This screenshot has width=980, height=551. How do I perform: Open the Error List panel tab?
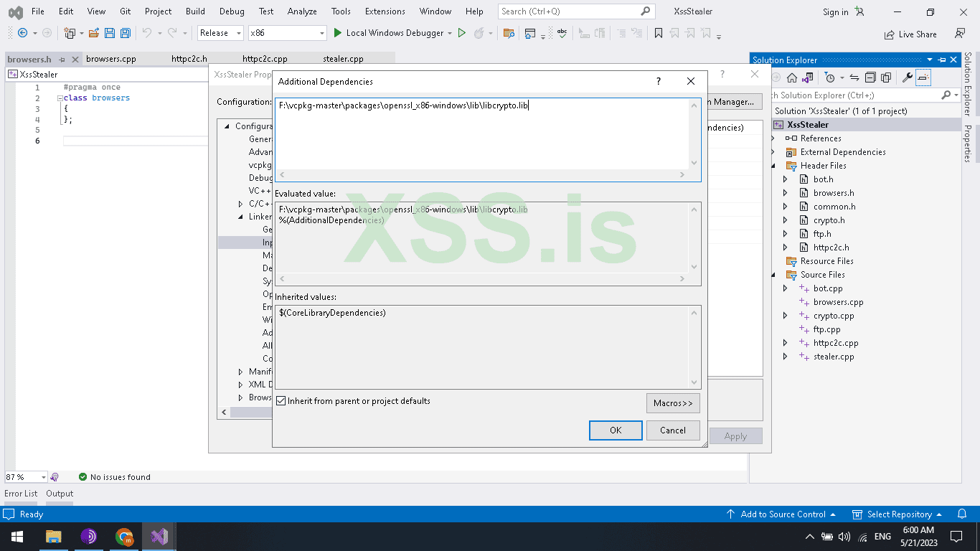point(21,494)
